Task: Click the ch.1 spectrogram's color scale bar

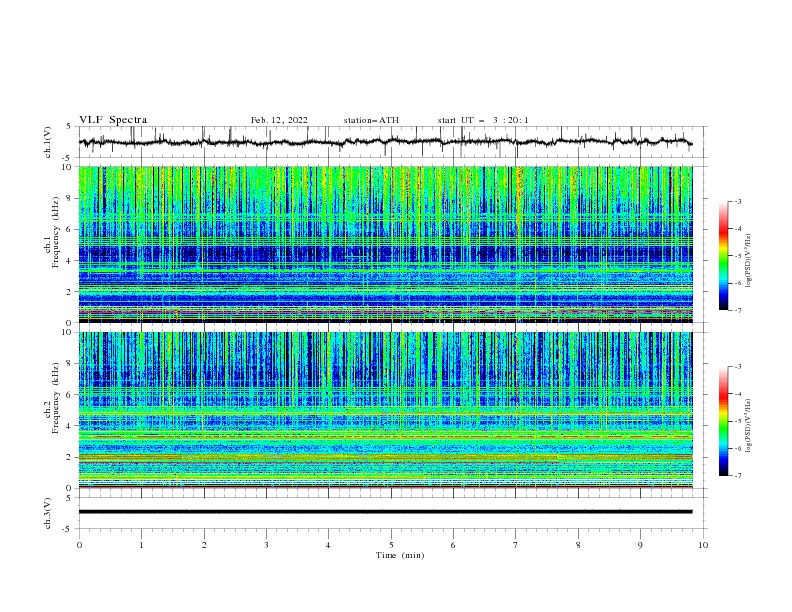Action: [x=723, y=256]
